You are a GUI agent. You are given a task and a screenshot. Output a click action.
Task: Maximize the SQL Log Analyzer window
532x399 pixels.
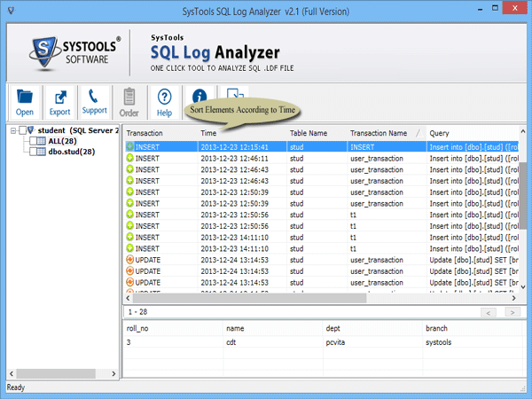click(496, 8)
